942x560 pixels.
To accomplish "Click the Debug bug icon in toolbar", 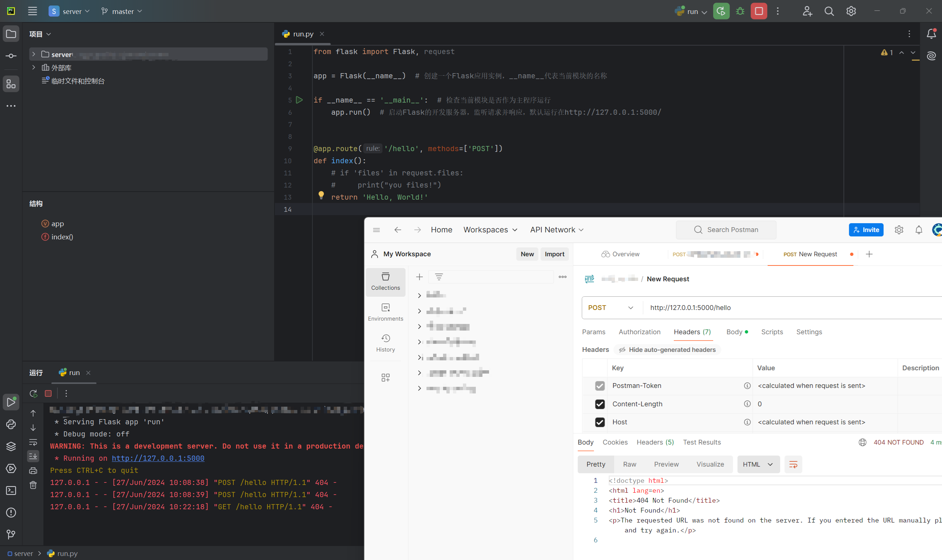I will [x=740, y=11].
